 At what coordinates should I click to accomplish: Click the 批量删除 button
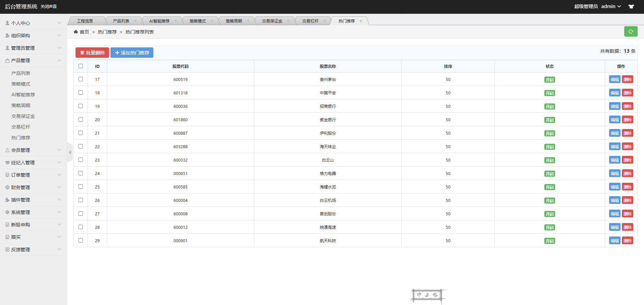pos(92,53)
